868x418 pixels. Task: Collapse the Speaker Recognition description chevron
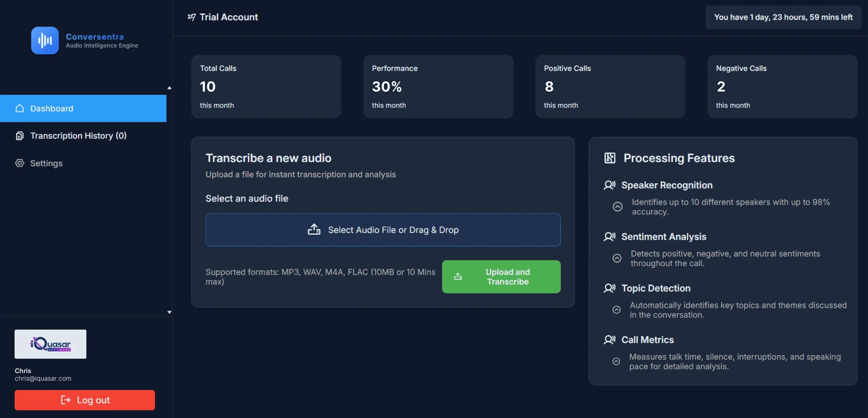(617, 207)
